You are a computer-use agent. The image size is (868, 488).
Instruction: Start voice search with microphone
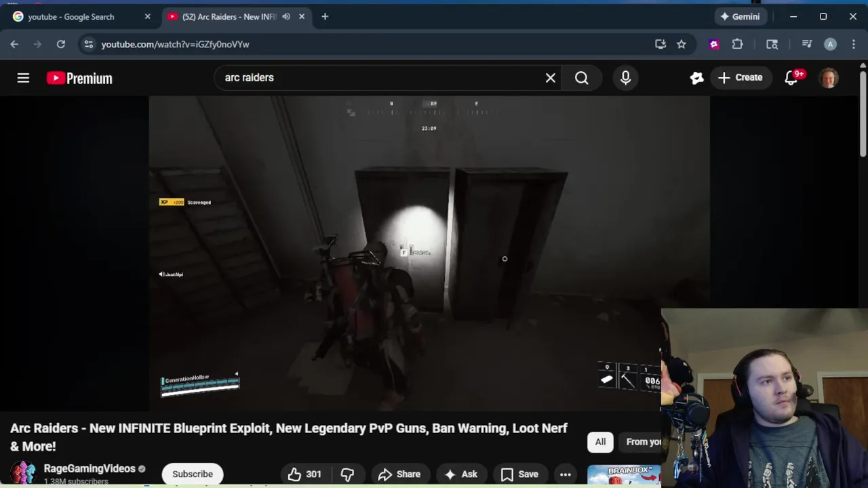[625, 78]
